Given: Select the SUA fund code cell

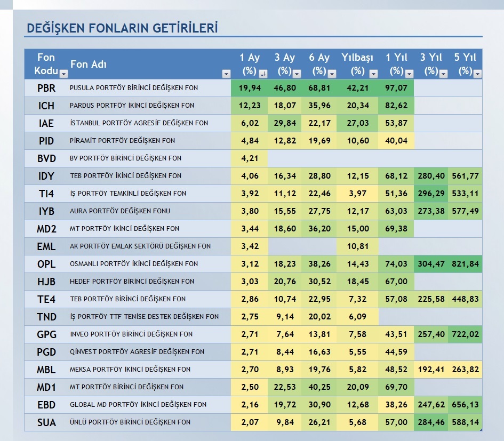Looking at the screenshot, I should pyautogui.click(x=46, y=422).
